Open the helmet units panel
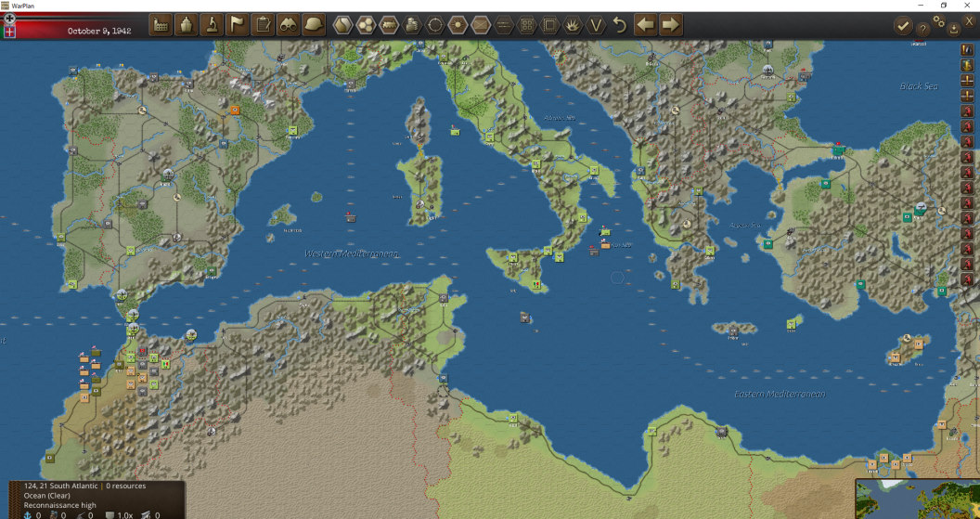 point(314,25)
